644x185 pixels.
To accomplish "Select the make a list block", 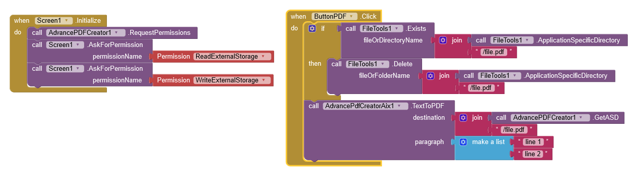I will (483, 148).
